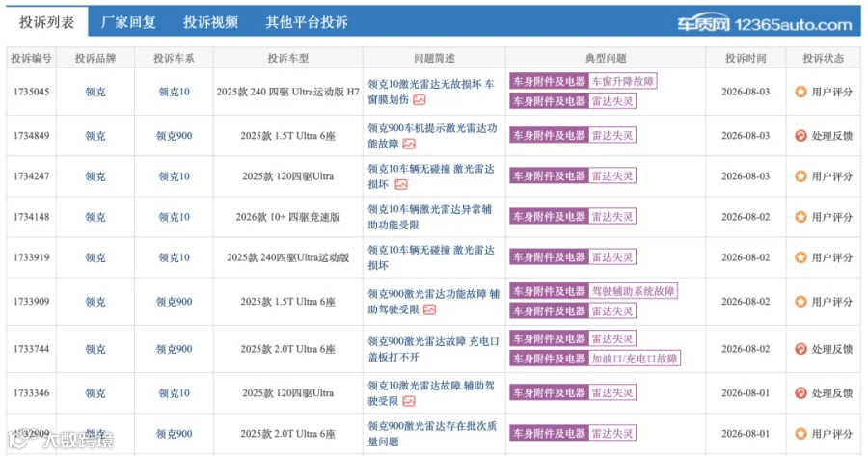The width and height of the screenshot is (868, 456).
Task: Open complaint 领克900车机提示激光雷达功能故障
Action: point(432,136)
